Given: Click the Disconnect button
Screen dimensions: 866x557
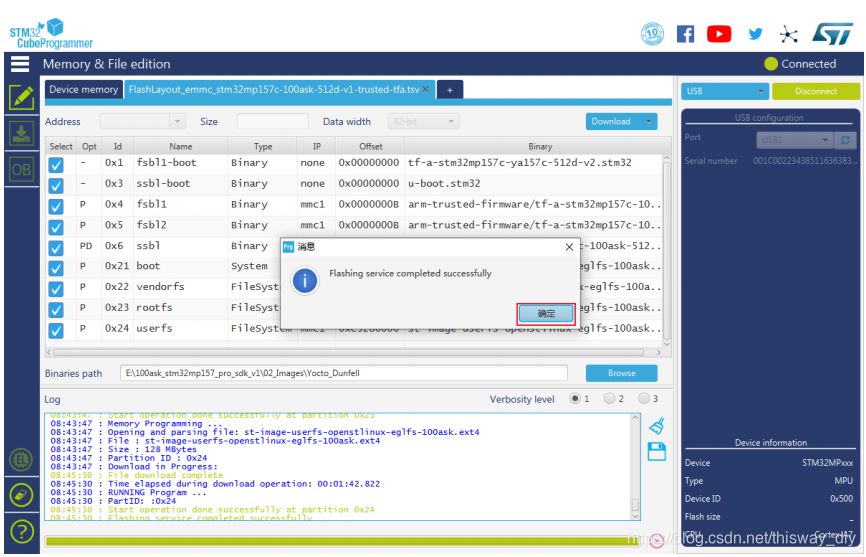Looking at the screenshot, I should [x=816, y=91].
